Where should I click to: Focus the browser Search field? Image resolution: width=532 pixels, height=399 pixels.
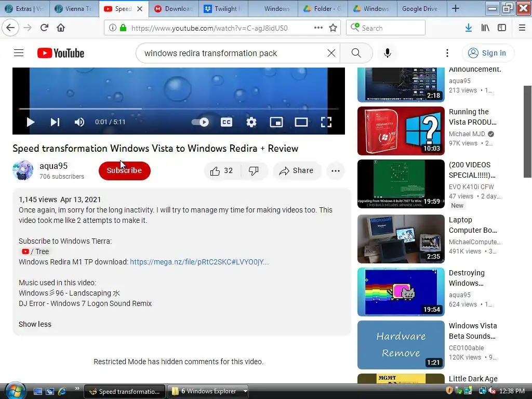(x=386, y=28)
